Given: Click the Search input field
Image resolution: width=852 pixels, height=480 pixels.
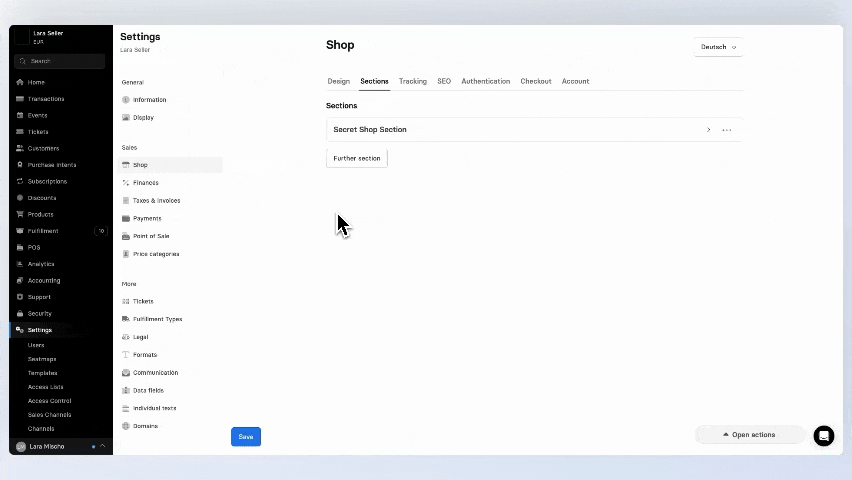Looking at the screenshot, I should [x=60, y=61].
